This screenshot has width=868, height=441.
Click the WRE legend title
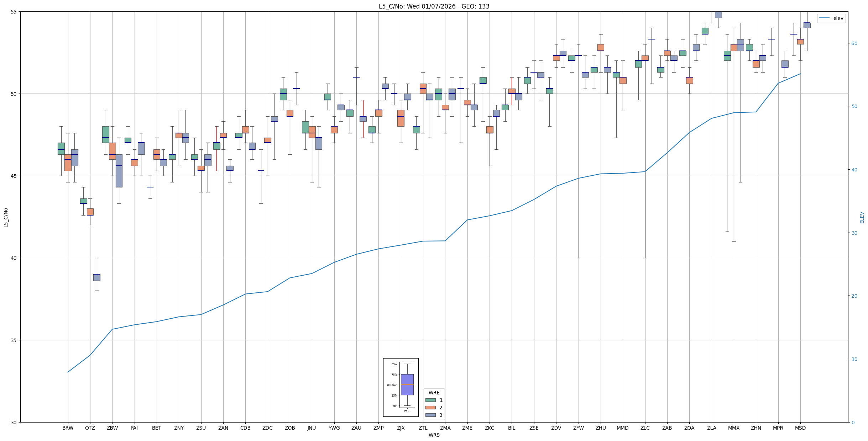(434, 393)
